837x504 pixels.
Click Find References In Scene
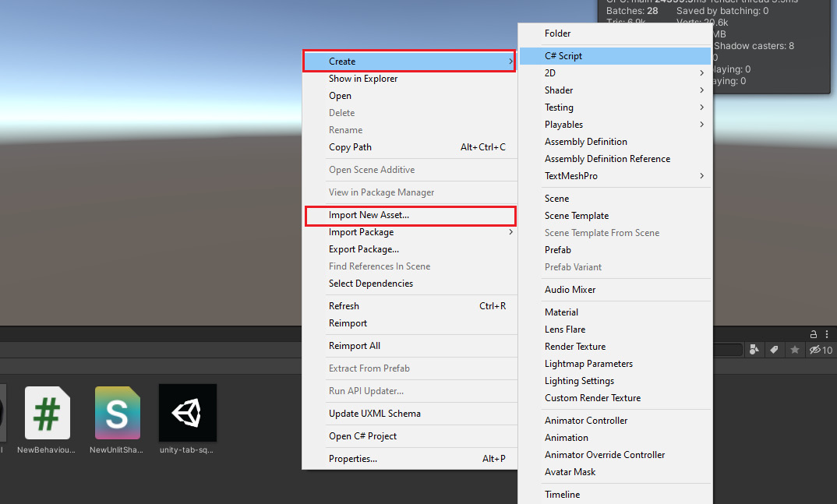pos(409,266)
